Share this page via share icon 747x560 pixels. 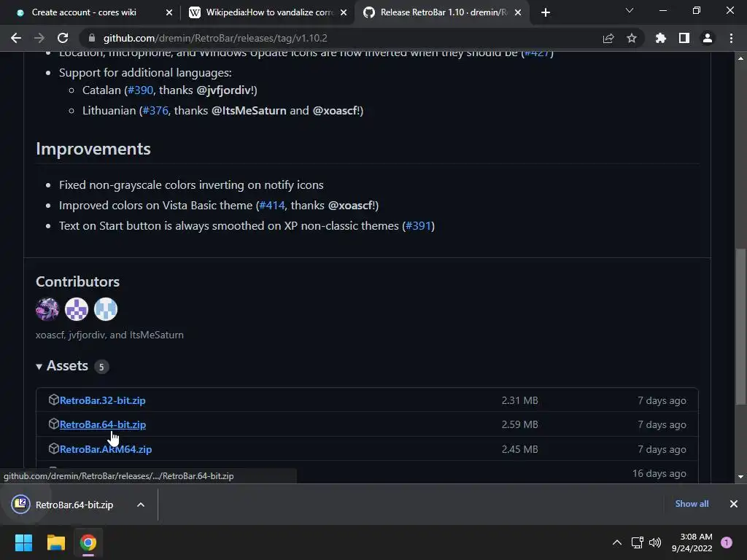click(x=608, y=38)
